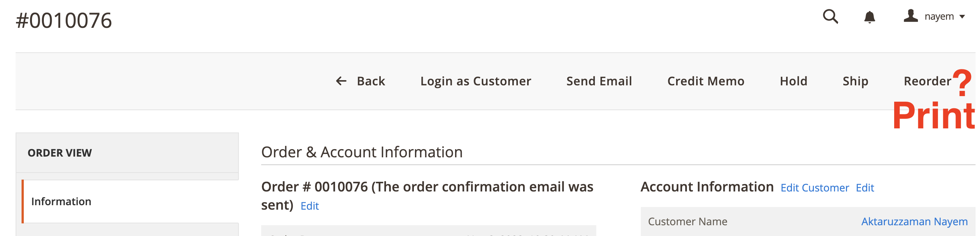The width and height of the screenshot is (980, 236).
Task: Open customer Aktaruzzaman Nayem's profile link
Action: tap(914, 222)
